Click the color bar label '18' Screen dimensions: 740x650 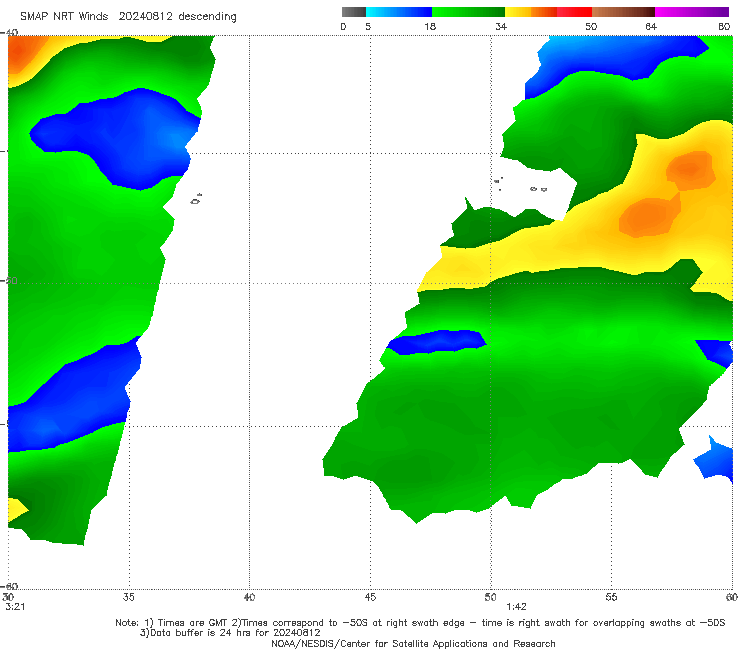click(430, 27)
